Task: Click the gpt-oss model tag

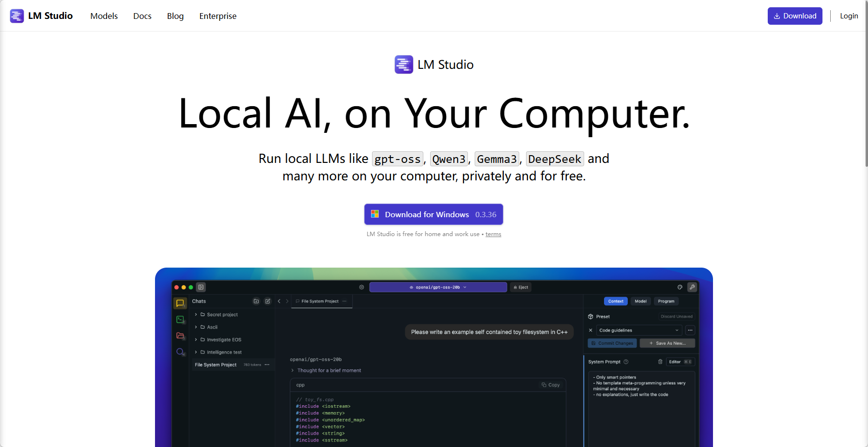Action: tap(398, 159)
